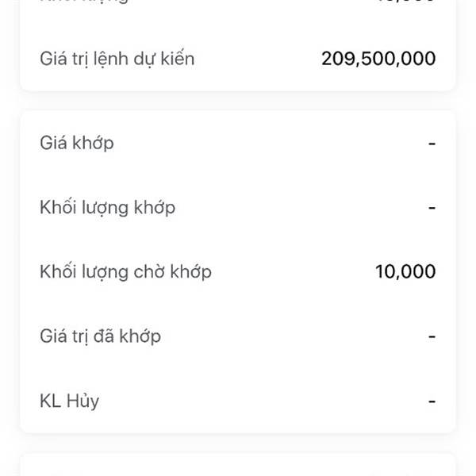Tap the empty space between Giá khớp and its dash

point(271,144)
